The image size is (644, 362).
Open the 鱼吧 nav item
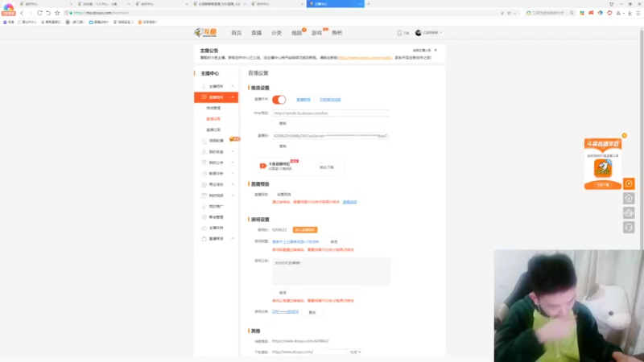(x=336, y=33)
